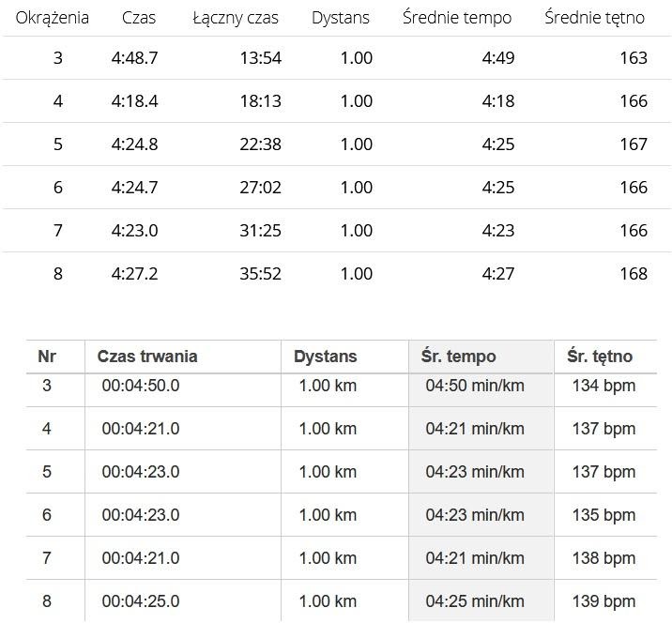Click the Średnie tętno column header

point(594,18)
